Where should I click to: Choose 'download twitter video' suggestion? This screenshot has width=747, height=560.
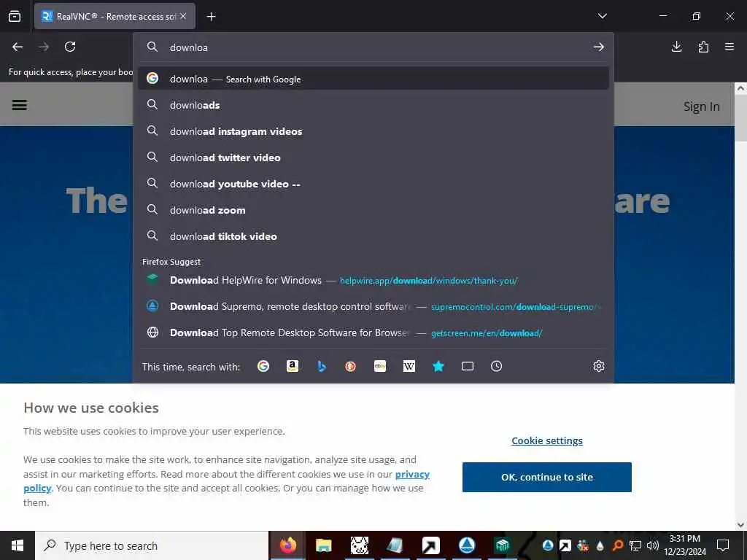click(373, 157)
